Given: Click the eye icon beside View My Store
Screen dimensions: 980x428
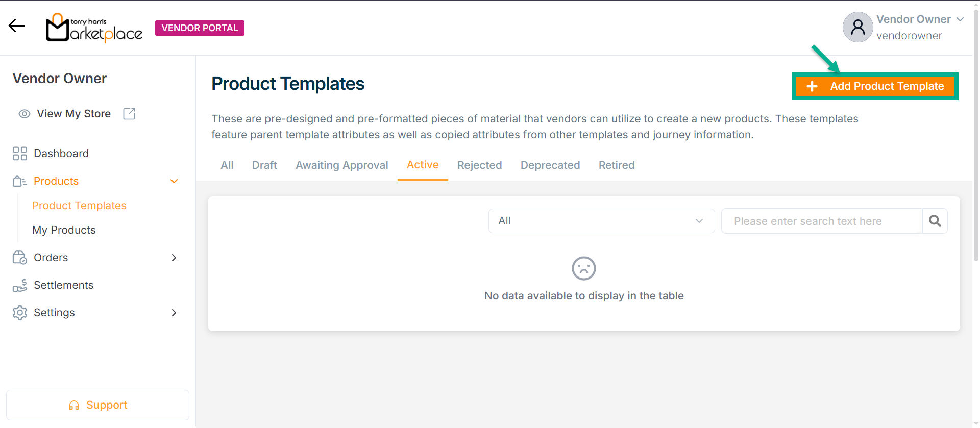Looking at the screenshot, I should [x=24, y=114].
